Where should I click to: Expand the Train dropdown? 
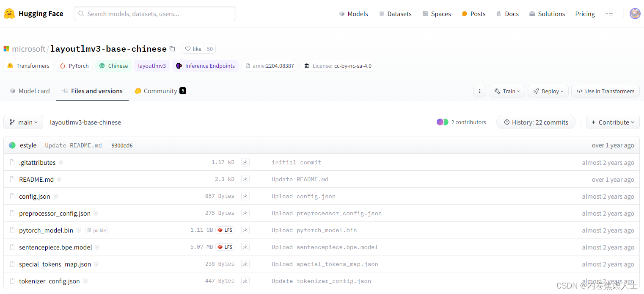coord(507,91)
